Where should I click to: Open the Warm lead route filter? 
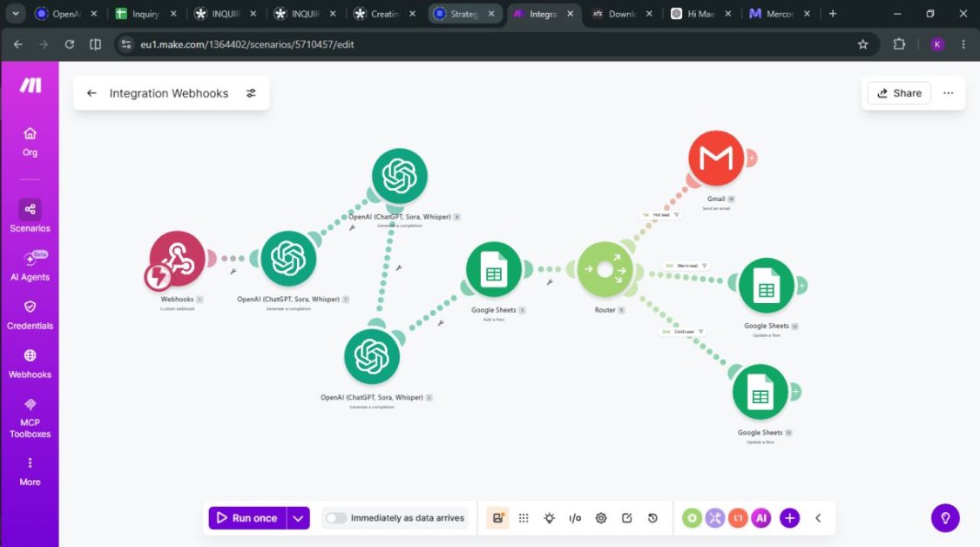click(x=686, y=266)
